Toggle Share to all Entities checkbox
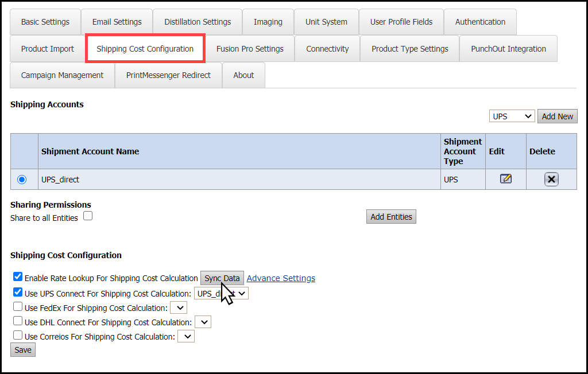588x374 pixels. coord(88,216)
